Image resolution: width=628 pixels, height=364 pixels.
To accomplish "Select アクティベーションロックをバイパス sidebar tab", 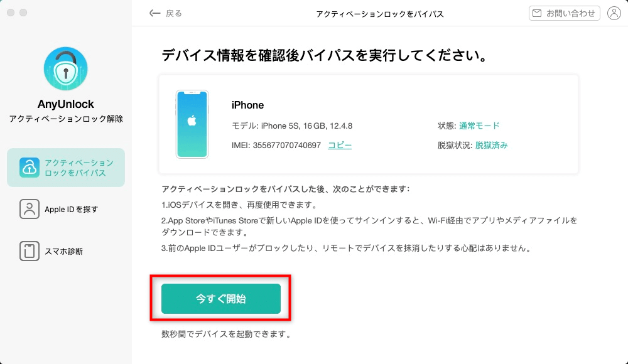I will [66, 168].
